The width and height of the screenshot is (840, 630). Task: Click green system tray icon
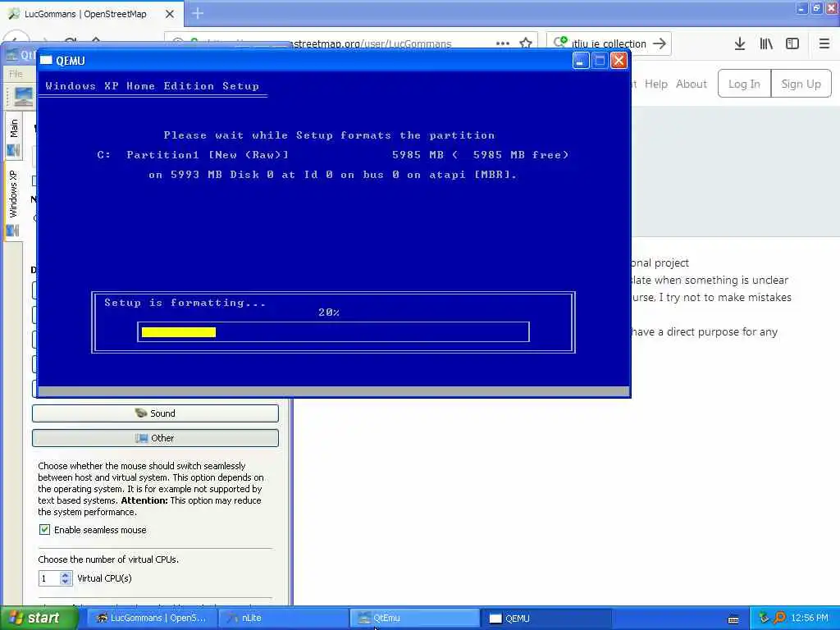coord(764,619)
